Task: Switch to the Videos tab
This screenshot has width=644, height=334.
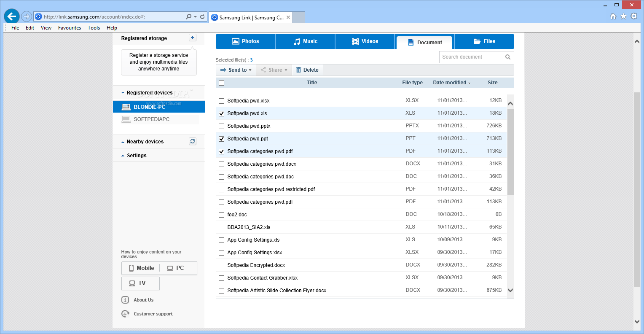Action: tap(365, 41)
